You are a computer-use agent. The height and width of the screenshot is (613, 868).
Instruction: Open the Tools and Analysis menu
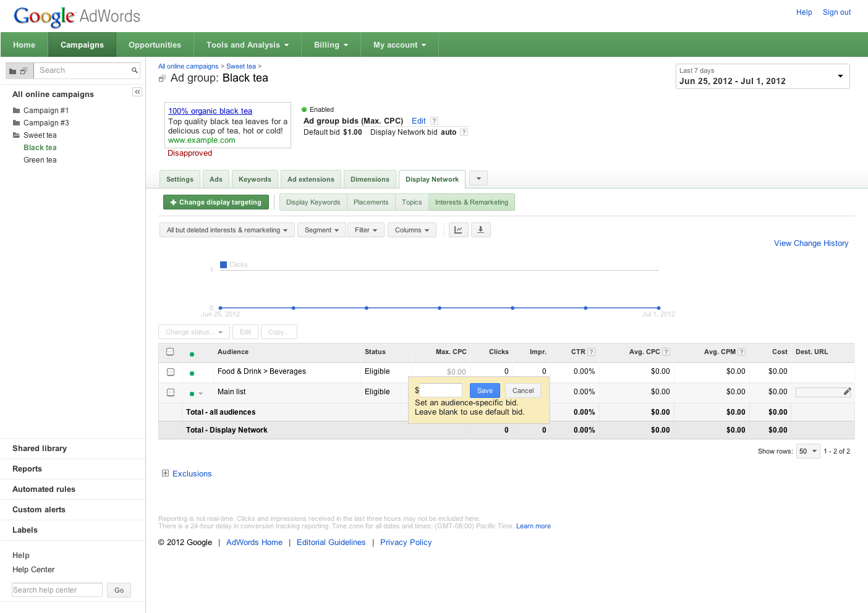coord(247,45)
